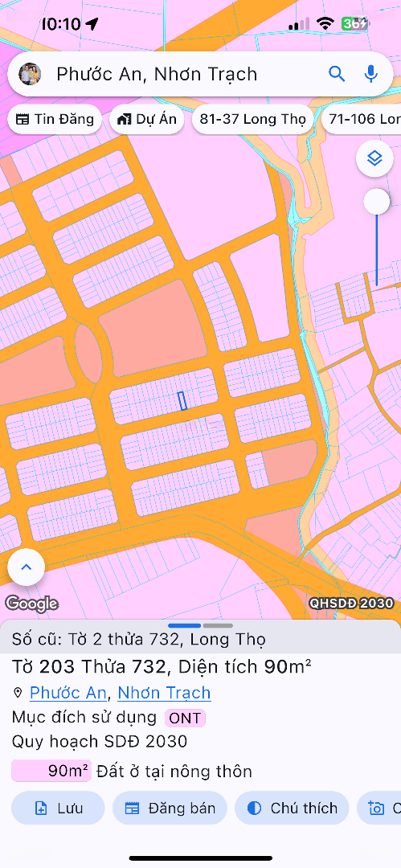This screenshot has width=401, height=868.
Task: Toggle the Chú thích legend chip
Action: 292,809
